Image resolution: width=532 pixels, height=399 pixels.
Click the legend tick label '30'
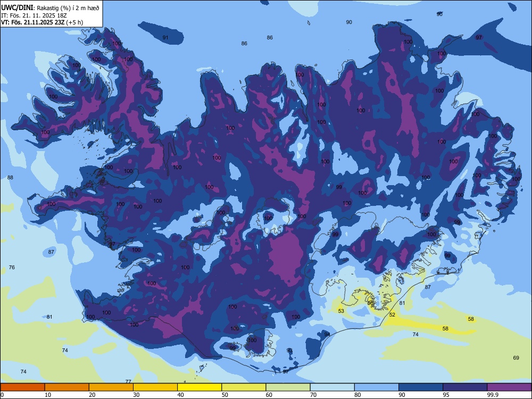pos(136,395)
